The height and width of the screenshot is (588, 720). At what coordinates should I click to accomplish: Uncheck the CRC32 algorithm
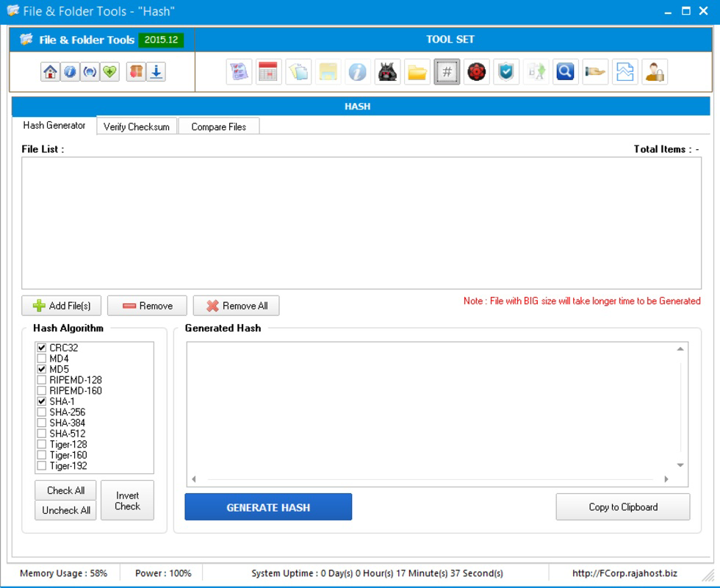[x=42, y=348]
